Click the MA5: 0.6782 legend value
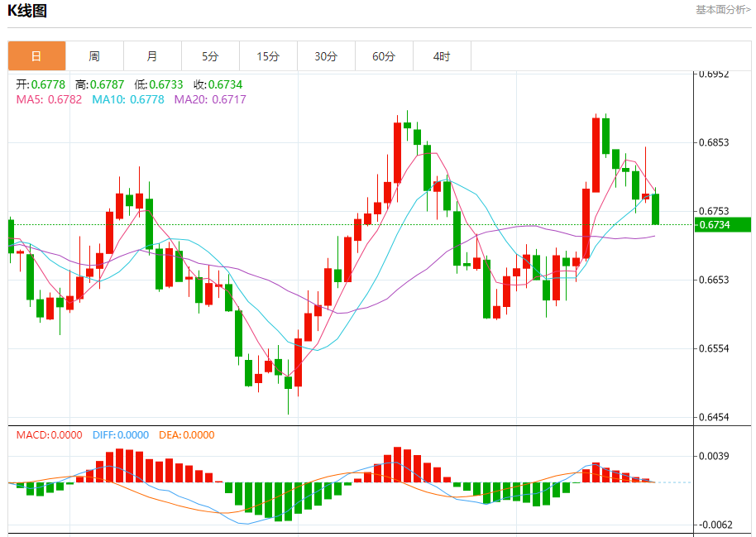The width and height of the screenshot is (756, 537). tap(49, 99)
